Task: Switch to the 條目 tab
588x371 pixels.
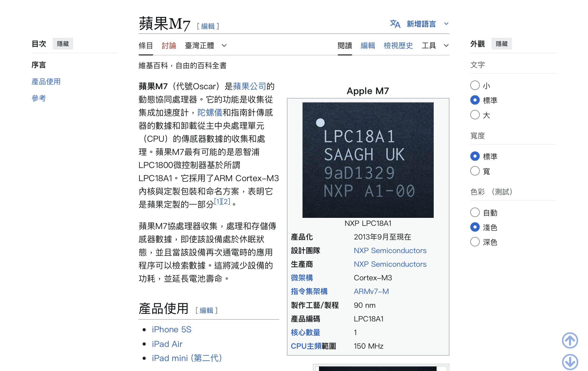Action: [x=146, y=45]
